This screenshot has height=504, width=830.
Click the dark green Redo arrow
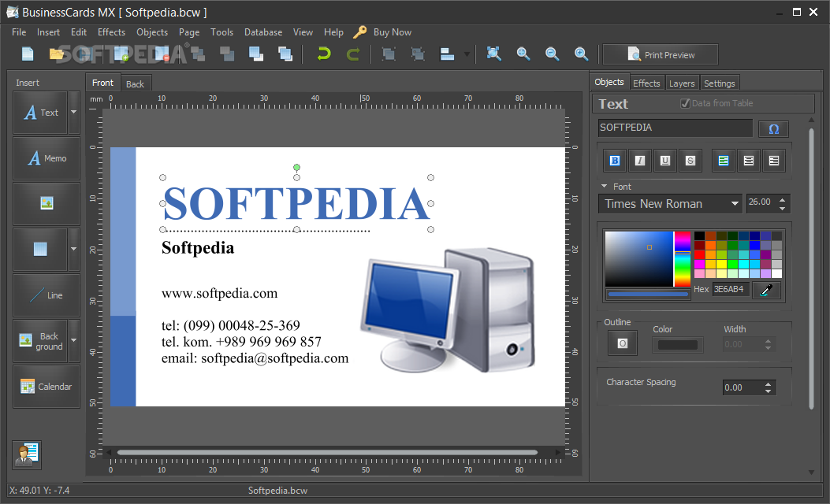pos(353,54)
